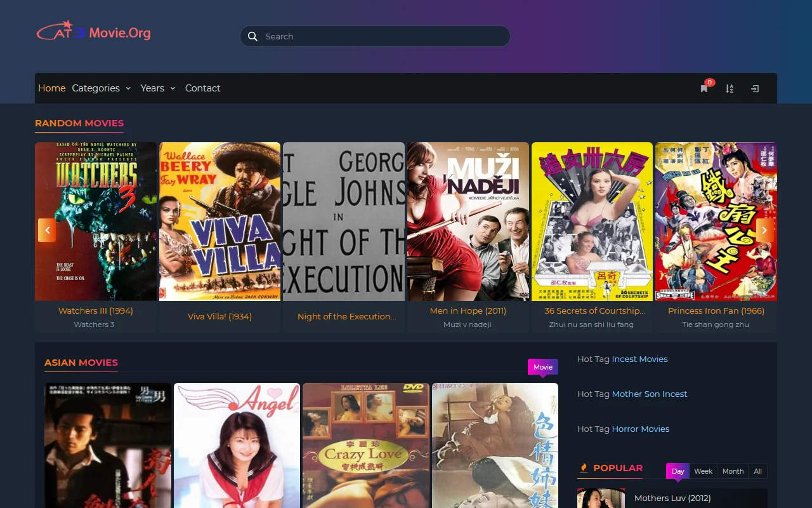This screenshot has width=812, height=508.
Task: Click the search magnifier icon
Action: point(252,36)
